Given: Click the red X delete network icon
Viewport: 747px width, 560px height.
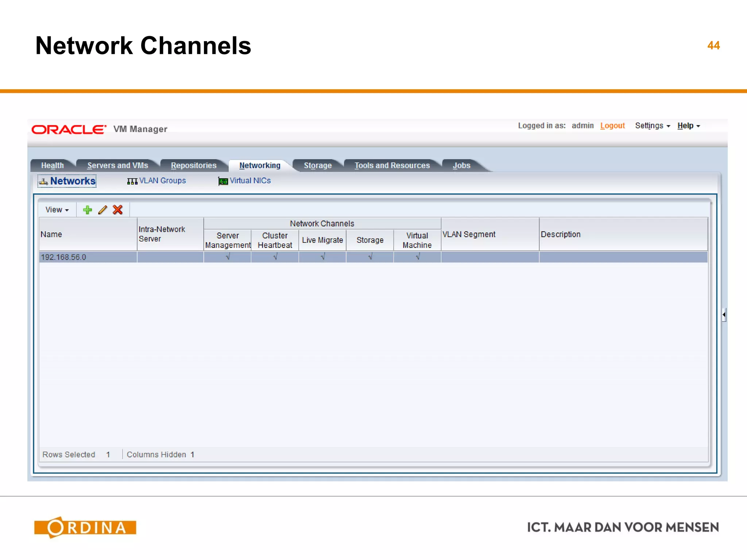Looking at the screenshot, I should click(x=118, y=210).
